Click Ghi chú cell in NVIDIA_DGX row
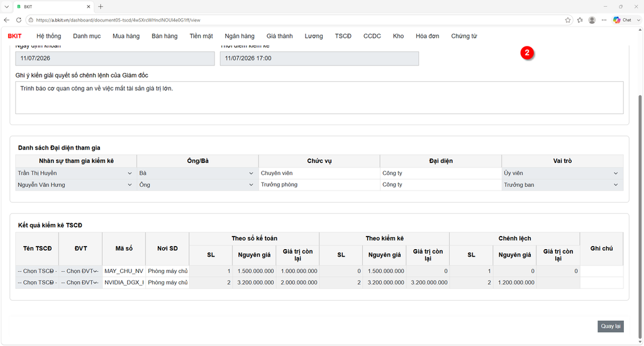644x346 pixels. click(602, 282)
